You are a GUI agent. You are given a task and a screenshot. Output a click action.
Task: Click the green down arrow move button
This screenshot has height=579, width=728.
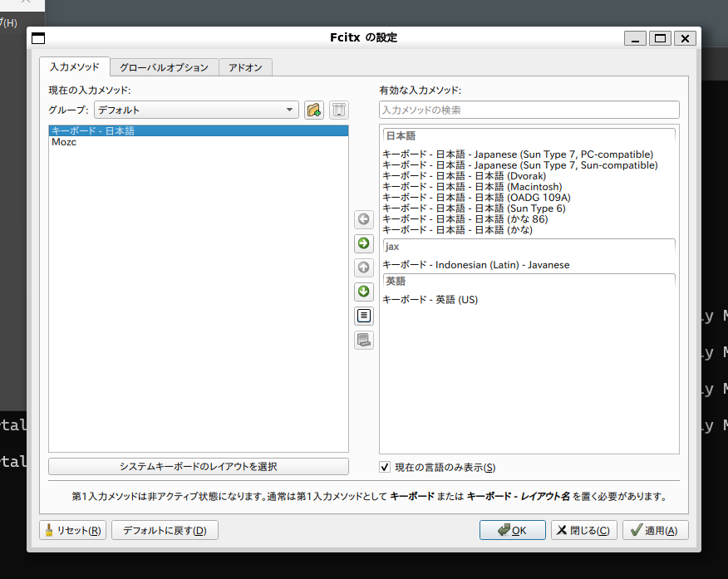[363, 292]
